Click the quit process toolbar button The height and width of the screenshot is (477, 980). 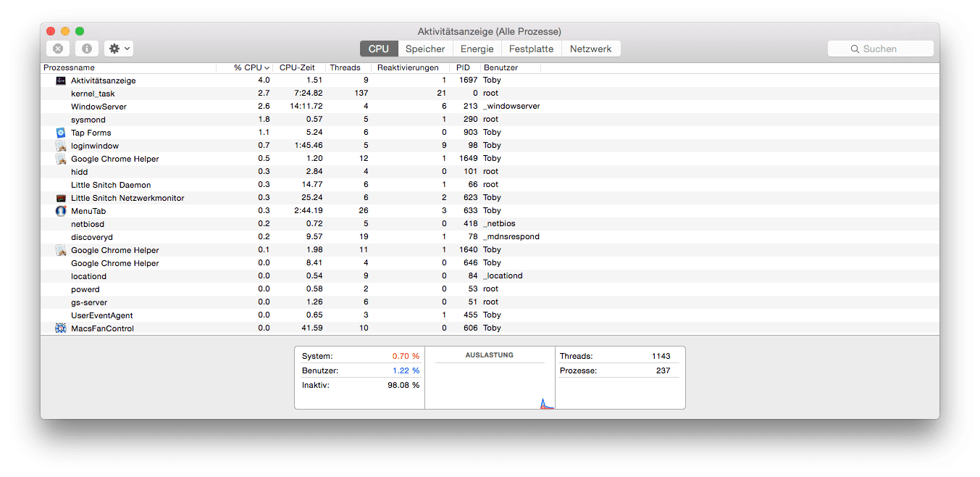pyautogui.click(x=58, y=49)
